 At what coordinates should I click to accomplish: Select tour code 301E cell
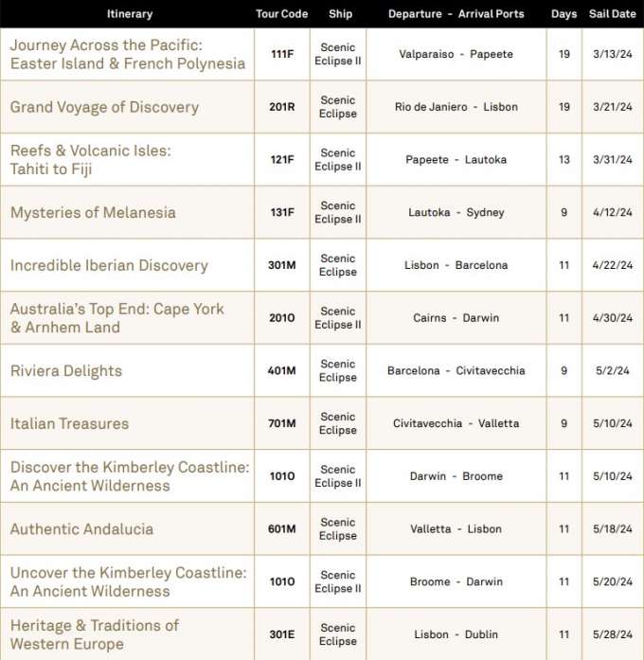pyautogui.click(x=281, y=634)
